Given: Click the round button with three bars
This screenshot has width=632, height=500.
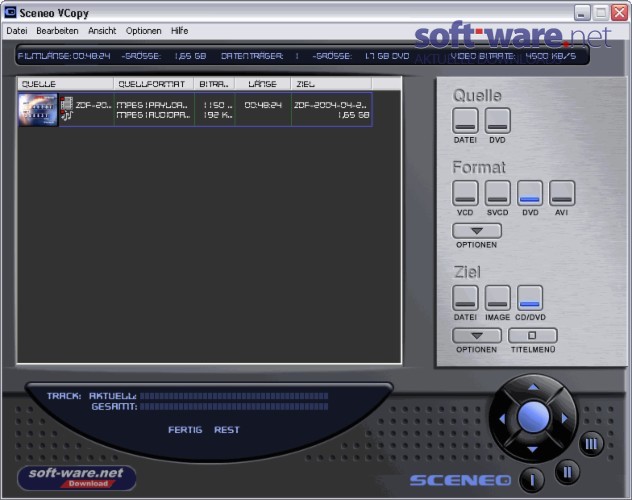Looking at the screenshot, I should pyautogui.click(x=591, y=444).
